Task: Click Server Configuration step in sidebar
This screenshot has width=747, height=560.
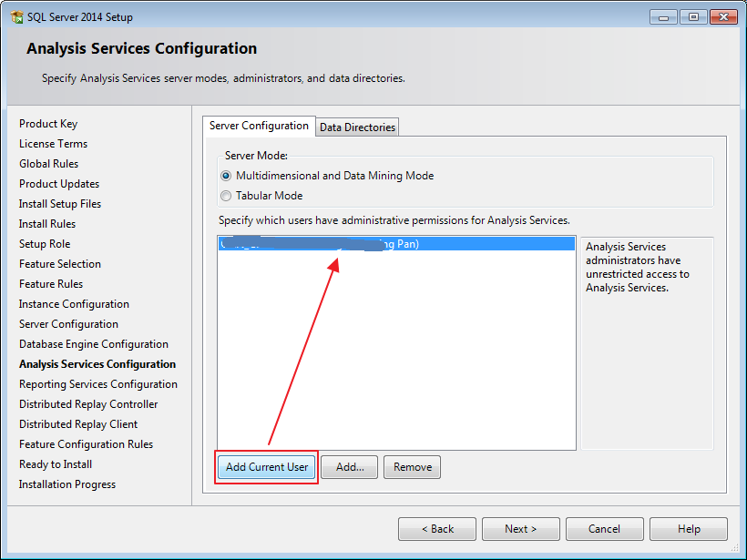Action: click(68, 324)
